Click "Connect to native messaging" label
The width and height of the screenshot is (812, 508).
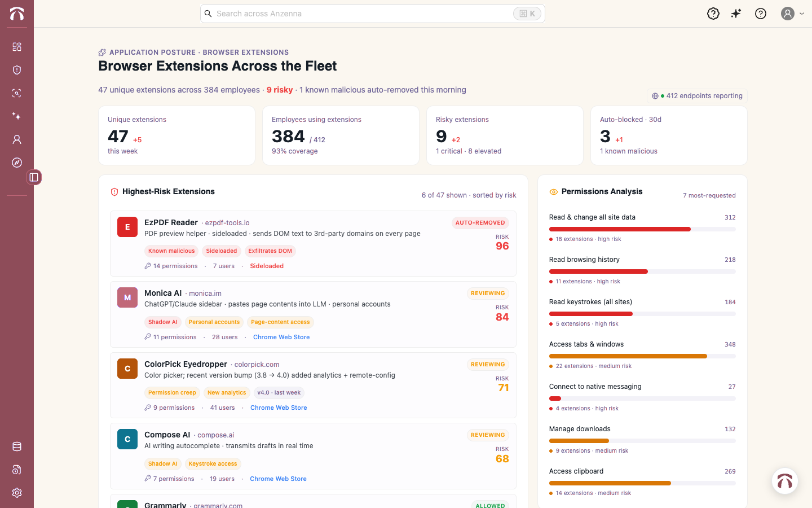point(595,387)
